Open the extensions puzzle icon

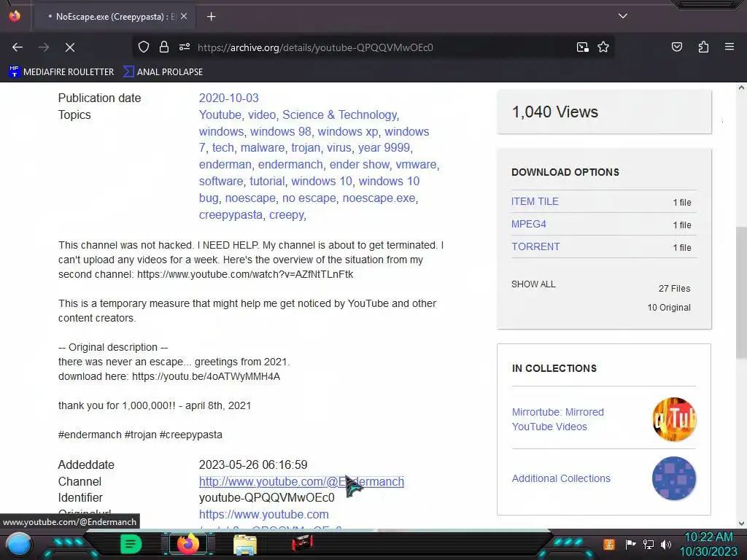tap(703, 47)
